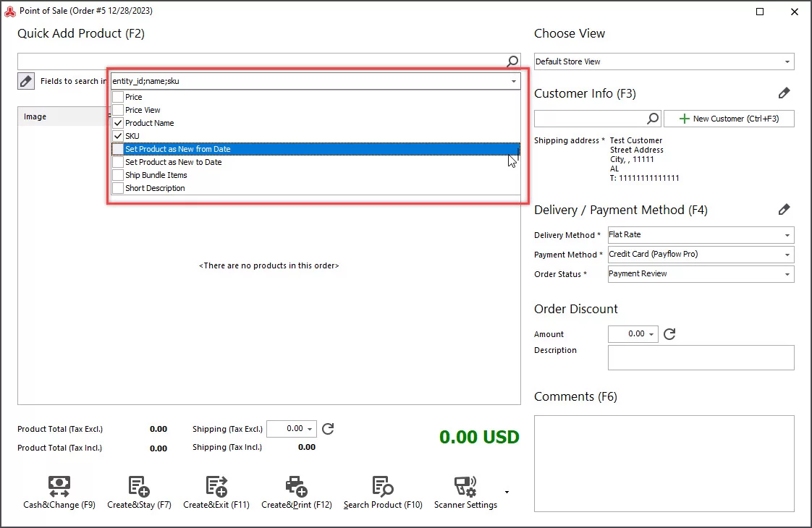Open Search Product (F10)
The width and height of the screenshot is (812, 528).
(383, 493)
